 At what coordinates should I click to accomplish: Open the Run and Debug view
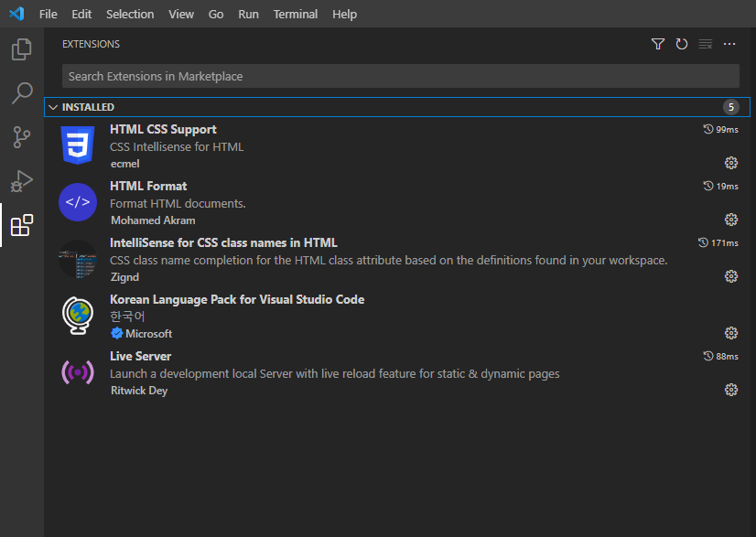tap(22, 181)
